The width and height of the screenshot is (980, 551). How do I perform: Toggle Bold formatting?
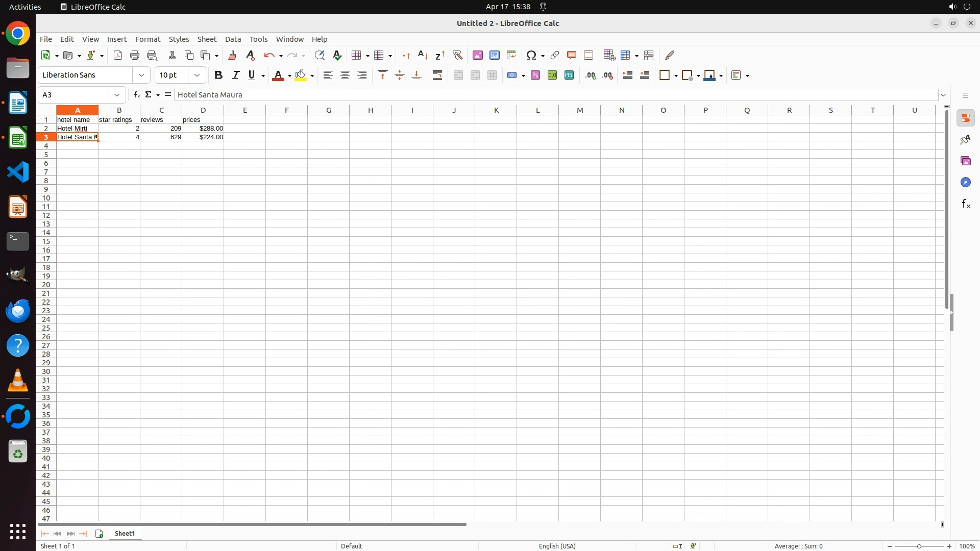(218, 76)
